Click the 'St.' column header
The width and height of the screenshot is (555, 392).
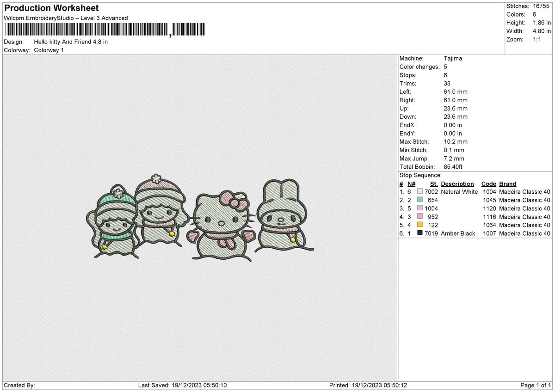(x=434, y=184)
